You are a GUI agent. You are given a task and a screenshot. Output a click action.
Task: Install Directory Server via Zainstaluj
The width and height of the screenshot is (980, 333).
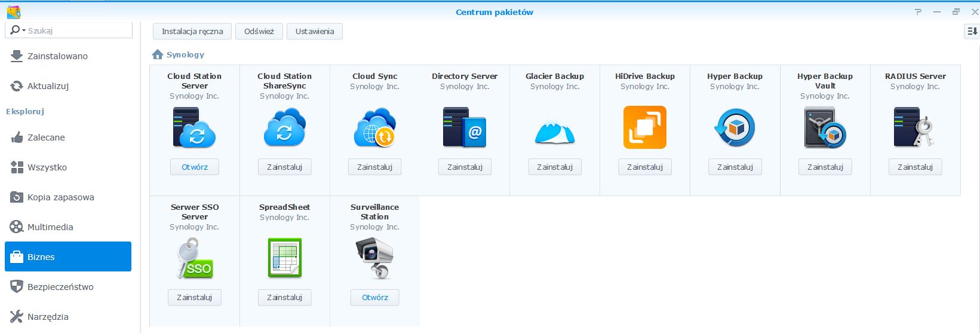(465, 167)
